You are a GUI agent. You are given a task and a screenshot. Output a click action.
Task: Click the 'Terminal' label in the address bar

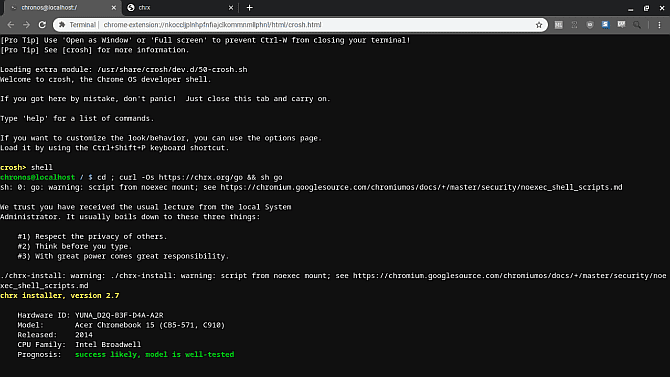[x=82, y=25]
